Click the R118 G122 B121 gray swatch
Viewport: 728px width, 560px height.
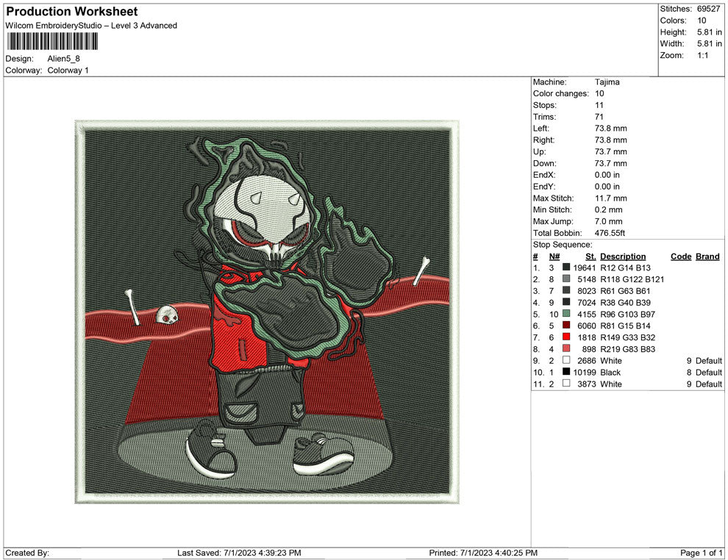pos(566,279)
